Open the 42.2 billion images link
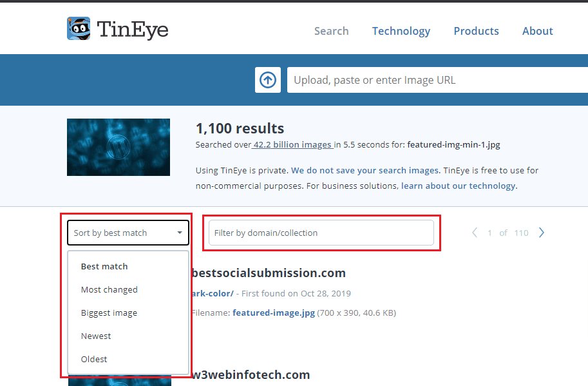 pyautogui.click(x=292, y=145)
